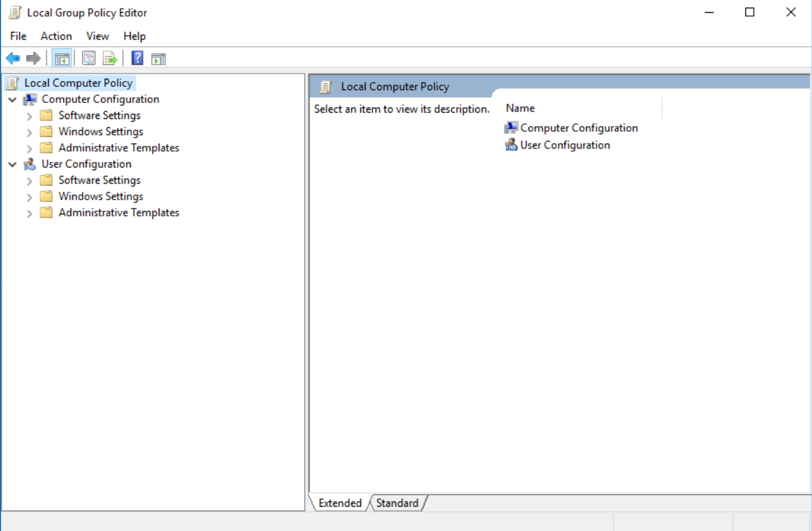Screen dimensions: 812x531
Task: Open the View menu
Action: click(98, 36)
